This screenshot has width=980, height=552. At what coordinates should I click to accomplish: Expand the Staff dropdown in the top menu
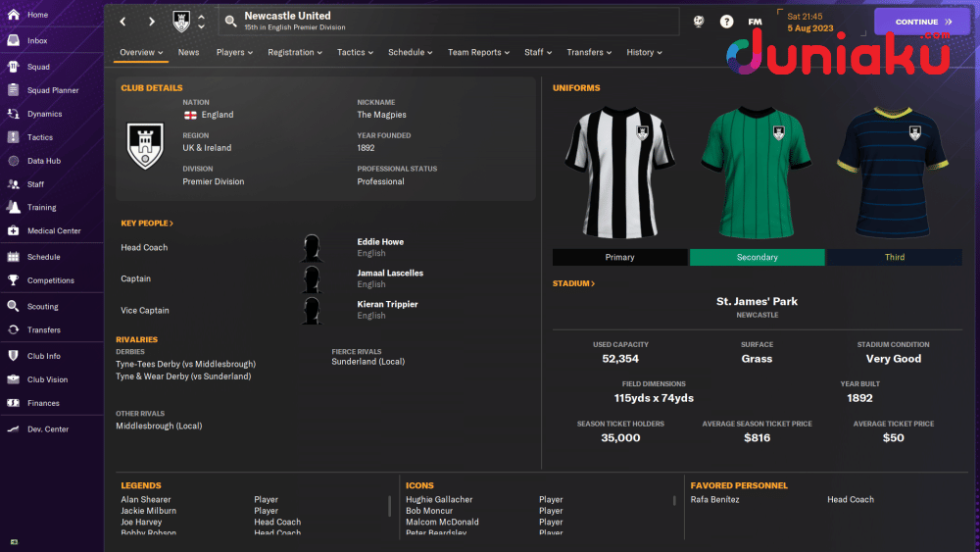tap(538, 53)
